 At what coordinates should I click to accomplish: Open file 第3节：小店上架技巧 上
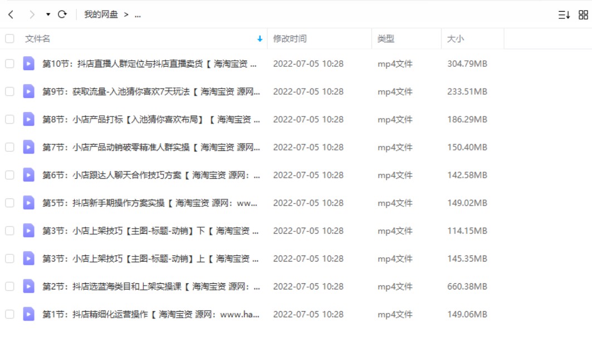pos(150,259)
